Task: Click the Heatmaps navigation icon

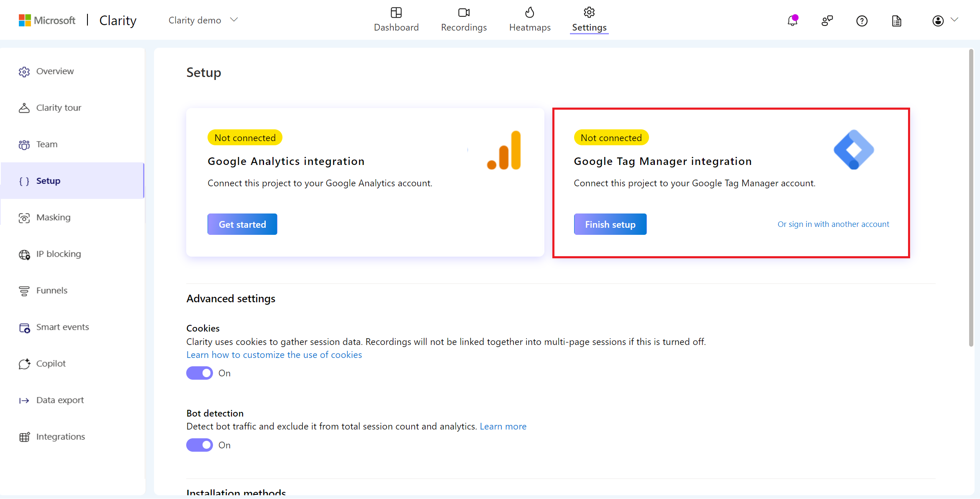Action: coord(529,12)
